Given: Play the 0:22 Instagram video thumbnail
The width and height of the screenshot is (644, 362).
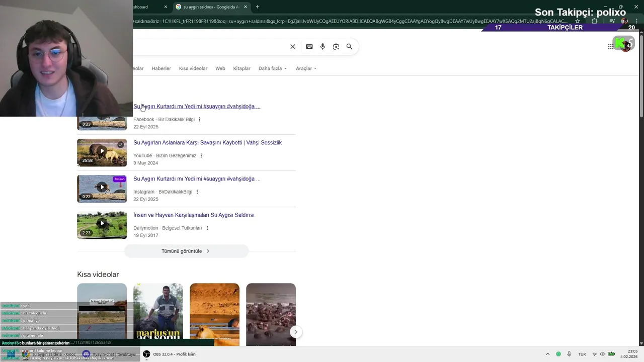Looking at the screenshot, I should [x=102, y=189].
